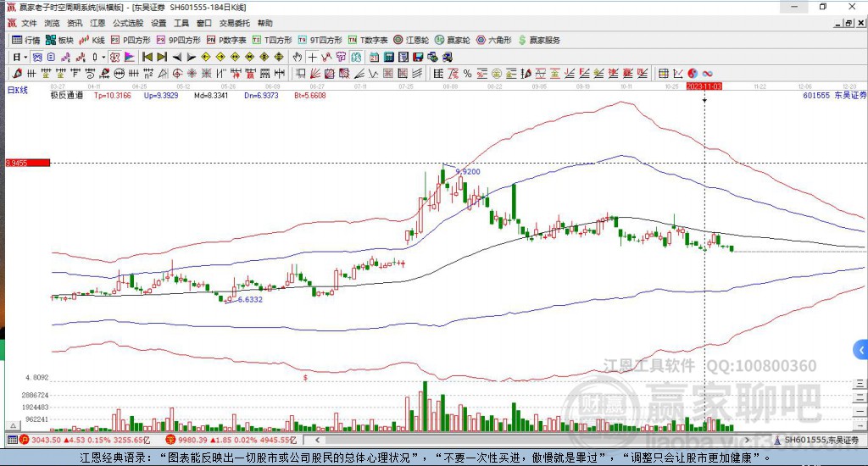Click the 601555 东吴证券 stock label
This screenshot has height=466, width=868.
pos(834,96)
